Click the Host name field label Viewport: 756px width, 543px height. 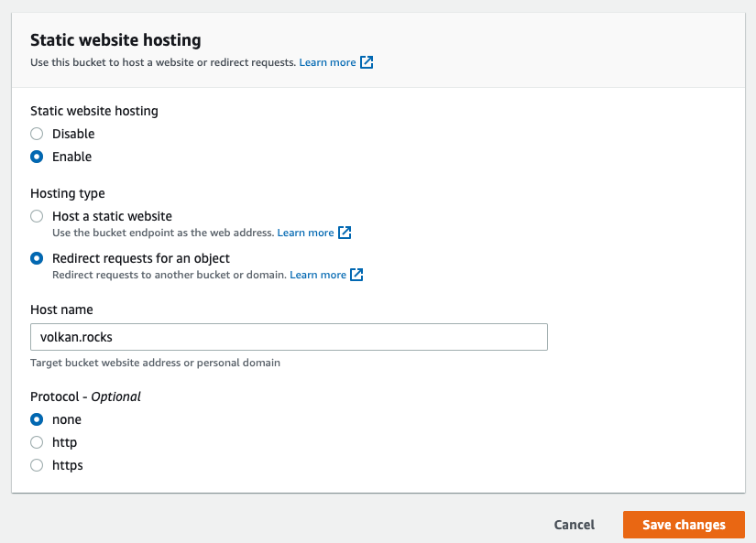click(x=61, y=310)
